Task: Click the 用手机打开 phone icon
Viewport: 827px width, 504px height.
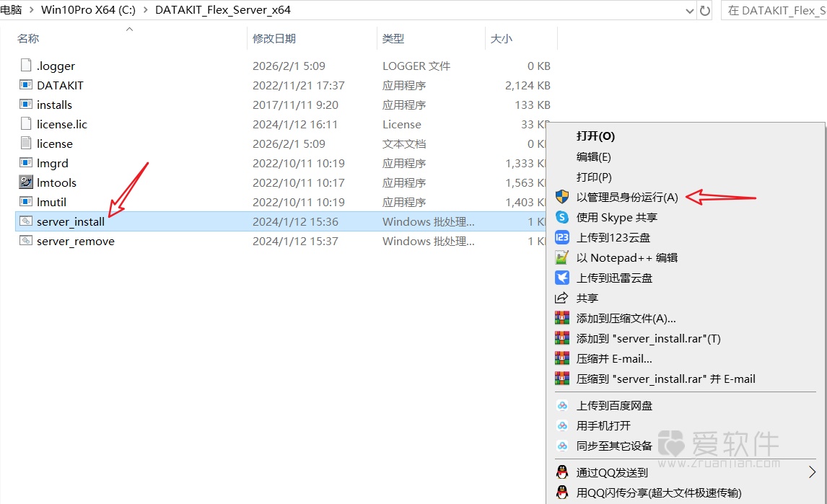Action: [x=562, y=425]
